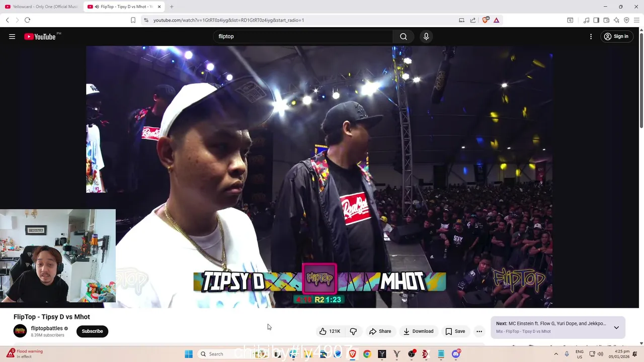
Task: Click the install/cast screen icon in address bar
Action: click(x=461, y=20)
